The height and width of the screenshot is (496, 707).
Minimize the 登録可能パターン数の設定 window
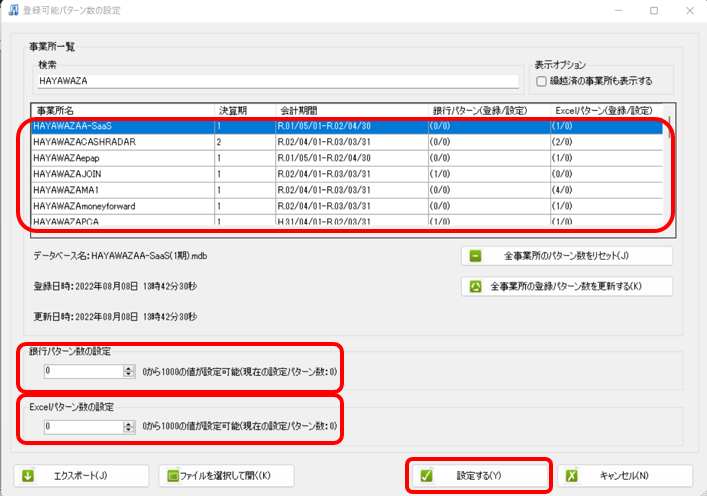(618, 10)
